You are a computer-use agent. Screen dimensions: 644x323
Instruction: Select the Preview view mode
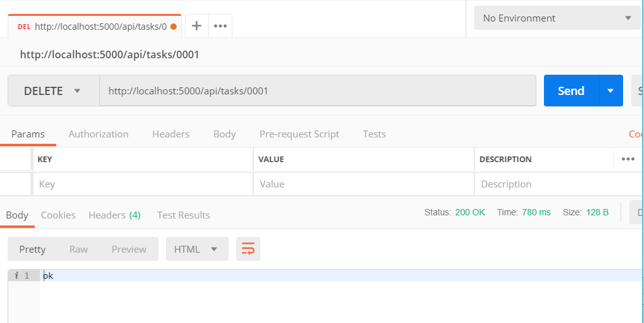tap(129, 250)
